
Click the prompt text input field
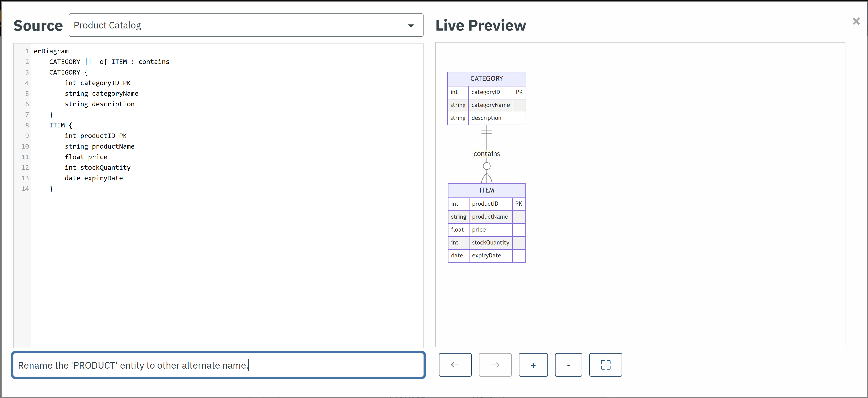(218, 365)
